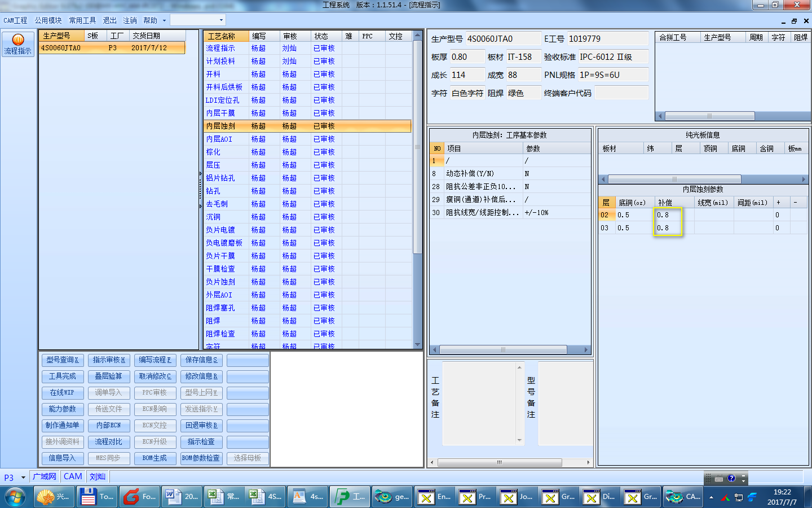Open the Windows Start menu orb
812x508 pixels.
tap(15, 497)
